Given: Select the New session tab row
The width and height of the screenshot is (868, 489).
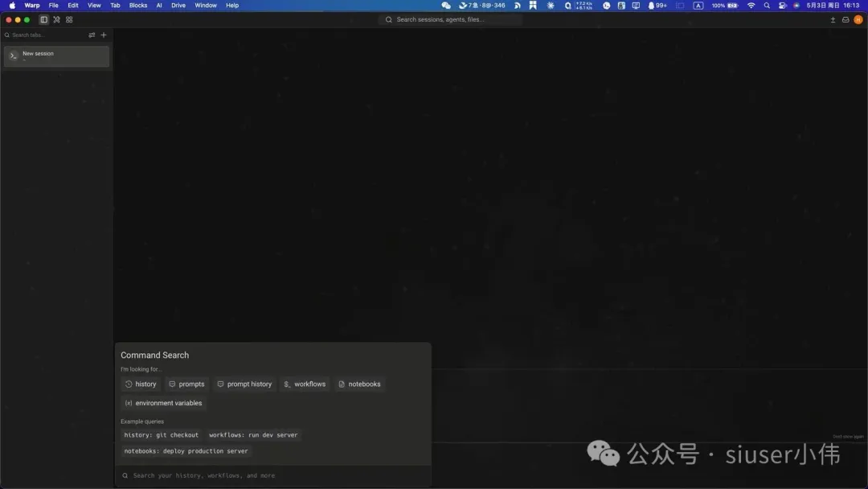Looking at the screenshot, I should coord(56,56).
